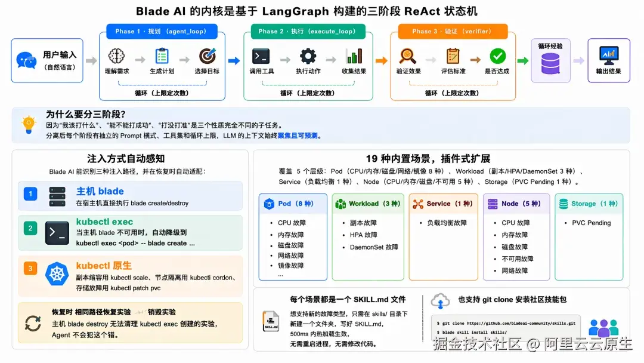Viewport: 644px width, 363px height.
Task: Click the green Workload icon
Action: (340, 204)
